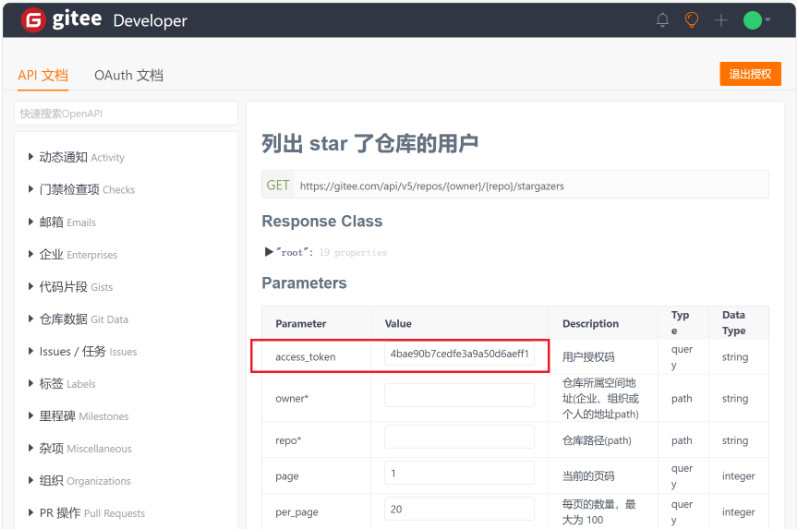Click the 19 properties text
The image size is (800, 532).
353,252
